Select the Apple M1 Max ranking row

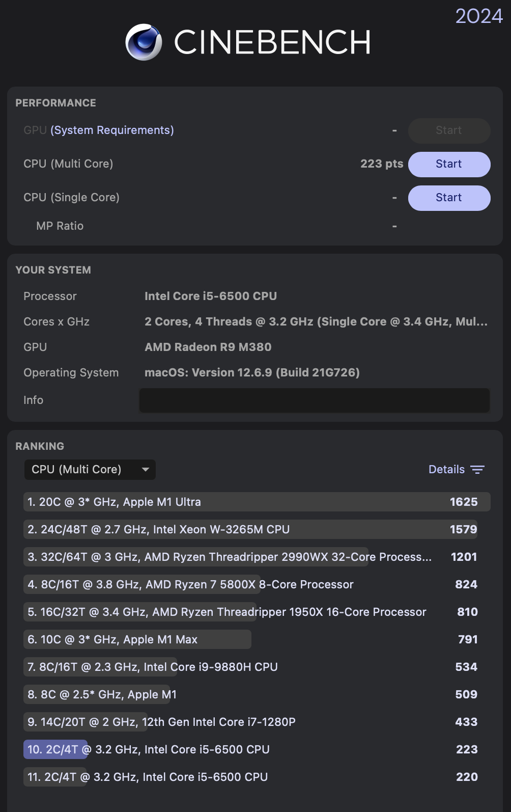tap(250, 640)
